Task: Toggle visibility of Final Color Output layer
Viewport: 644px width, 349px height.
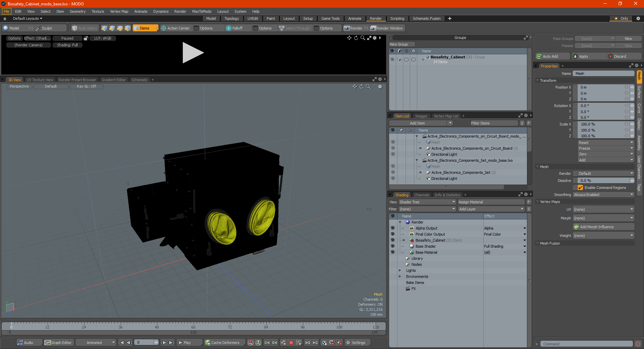Action: pos(392,234)
